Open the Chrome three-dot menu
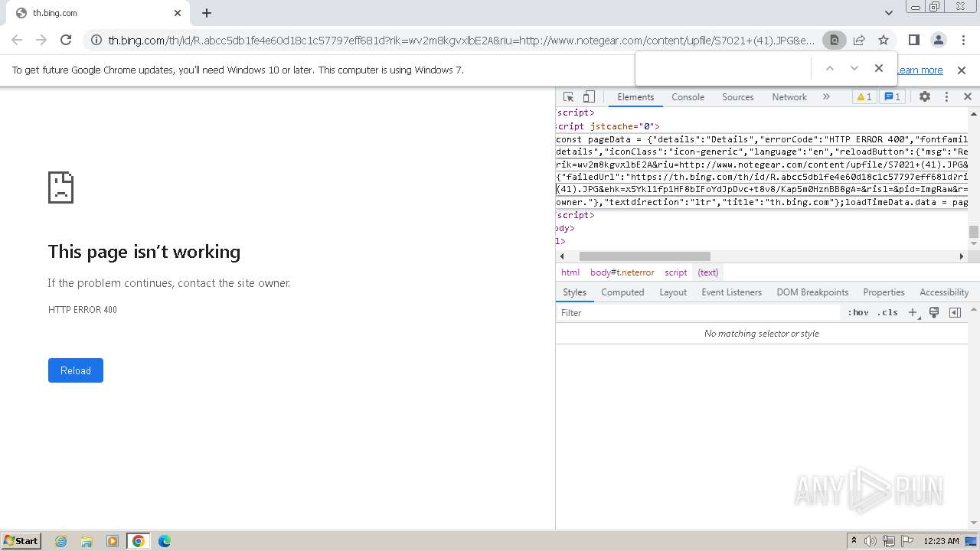The image size is (980, 551). 963,41
